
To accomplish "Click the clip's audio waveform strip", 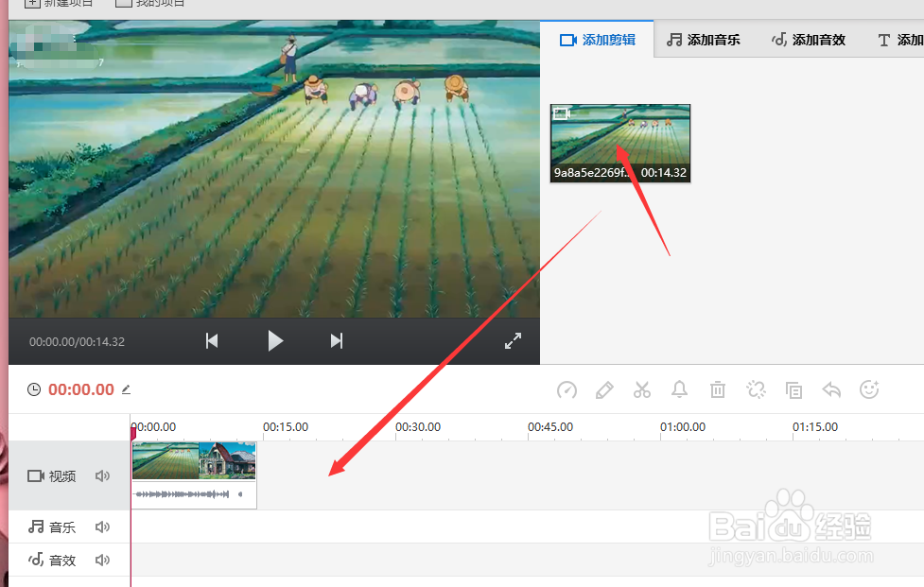I will pyautogui.click(x=194, y=494).
